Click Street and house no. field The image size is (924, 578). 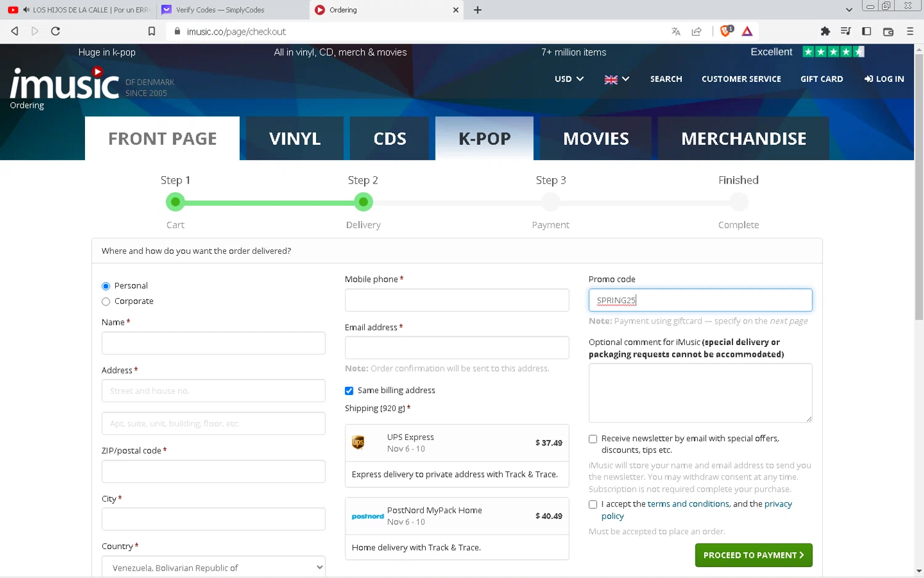[x=213, y=391]
